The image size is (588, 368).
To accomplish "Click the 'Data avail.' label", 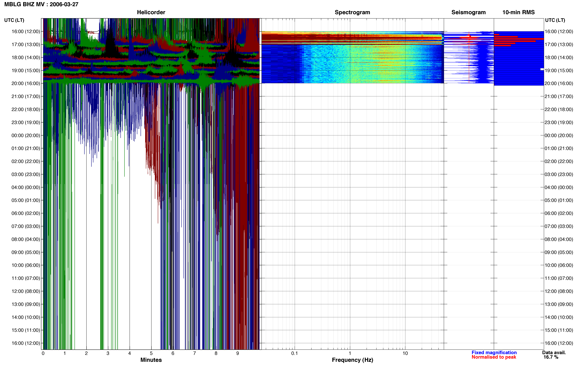I will click(554, 353).
